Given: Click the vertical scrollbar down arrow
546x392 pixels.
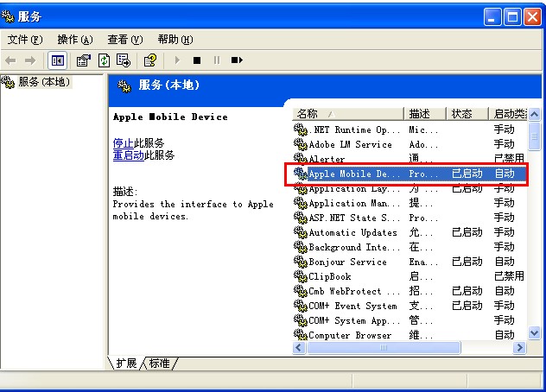Looking at the screenshot, I should tap(535, 332).
